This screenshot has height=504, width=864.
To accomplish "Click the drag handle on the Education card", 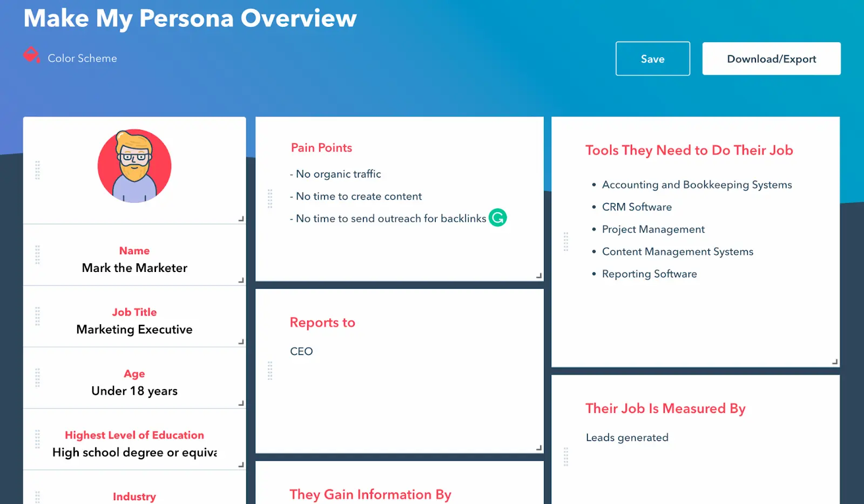I will [x=37, y=439].
